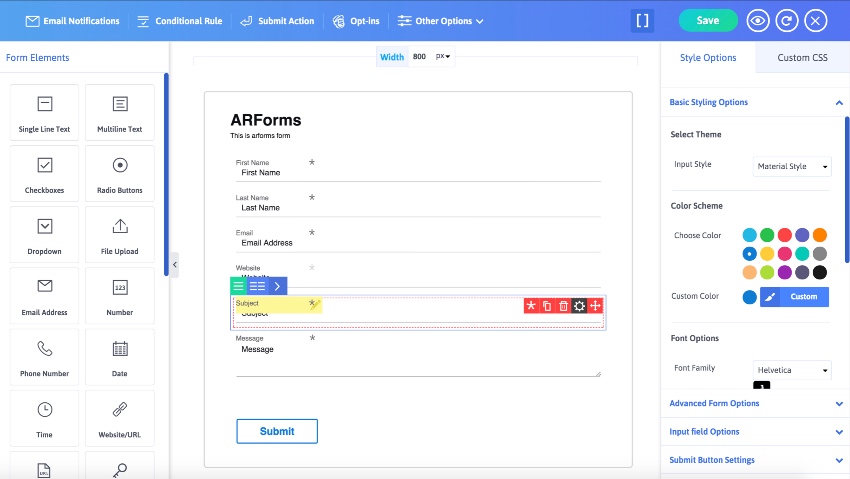Choose the green color swatch
The width and height of the screenshot is (850, 479).
[x=767, y=235]
